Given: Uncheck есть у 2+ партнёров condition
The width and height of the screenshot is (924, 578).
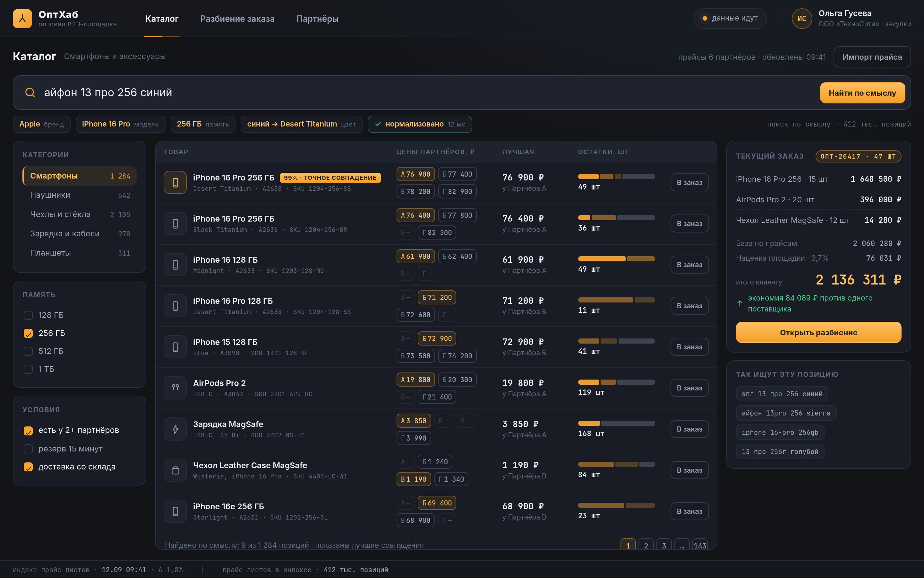Looking at the screenshot, I should (28, 431).
